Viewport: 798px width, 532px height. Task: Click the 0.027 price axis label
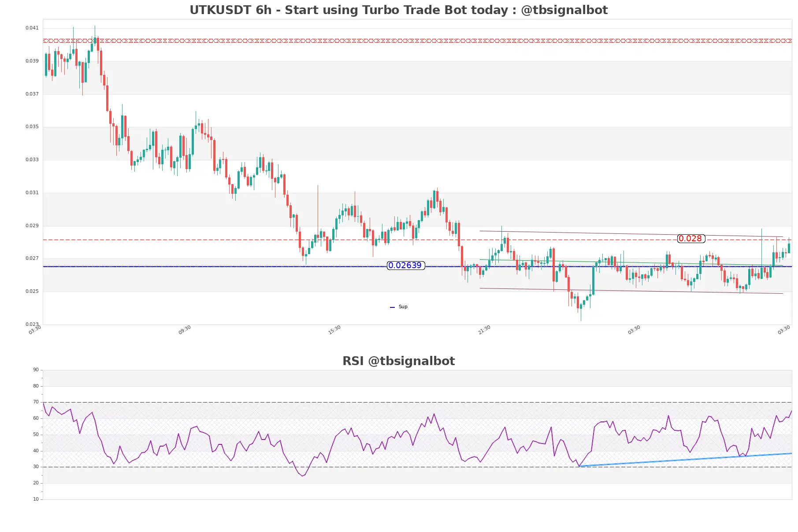point(32,259)
